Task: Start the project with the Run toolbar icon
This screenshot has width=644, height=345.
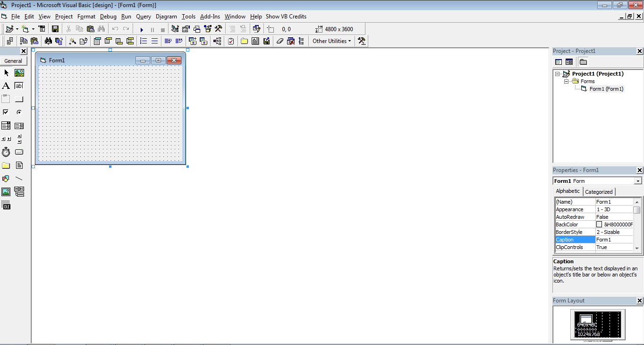Action: click(142, 29)
